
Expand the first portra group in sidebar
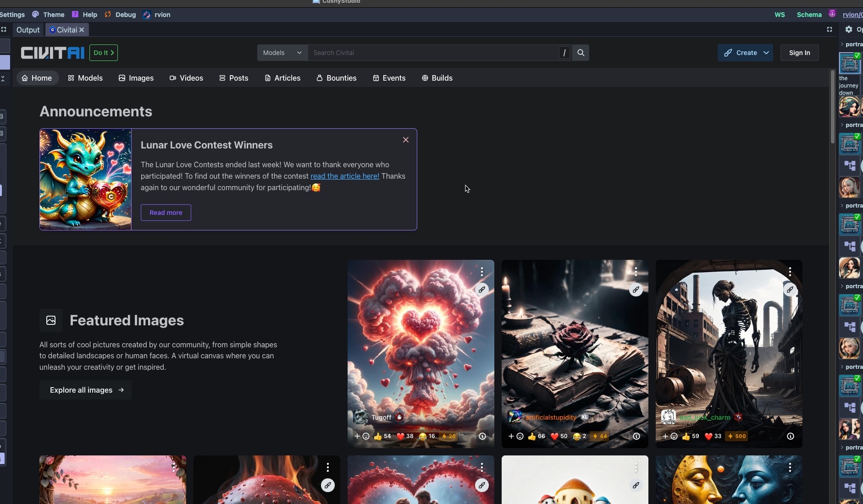click(842, 44)
